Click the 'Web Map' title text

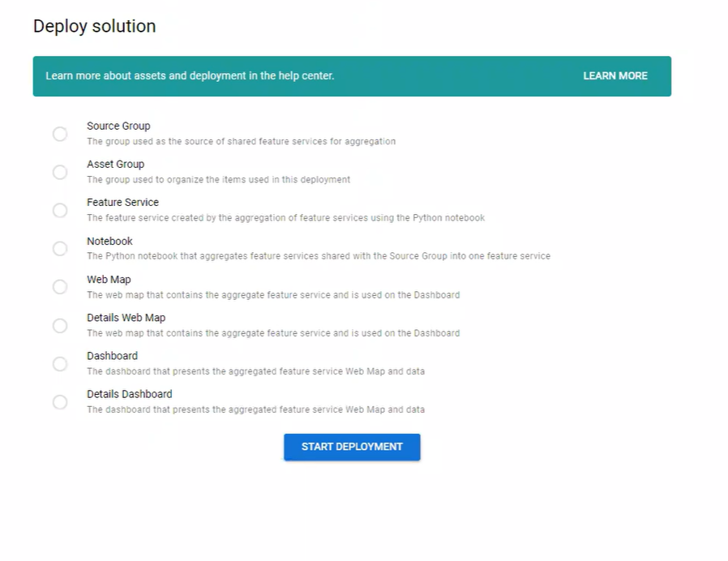tap(109, 280)
